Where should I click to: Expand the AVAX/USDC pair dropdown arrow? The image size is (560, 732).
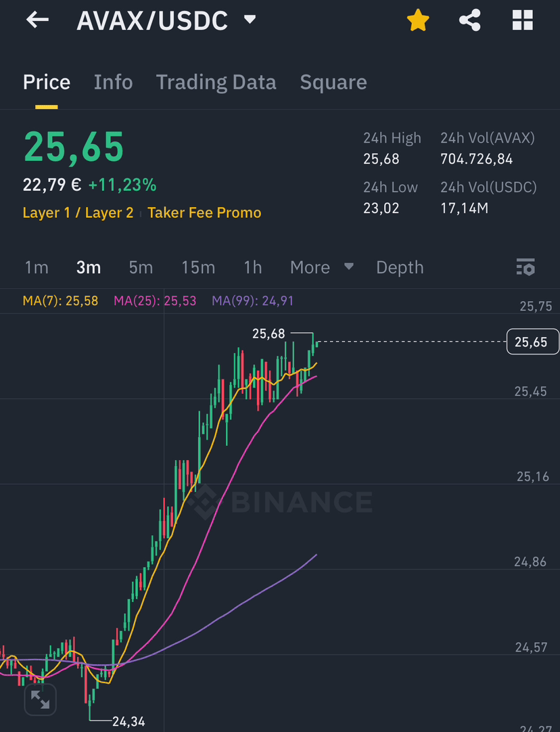pyautogui.click(x=250, y=19)
